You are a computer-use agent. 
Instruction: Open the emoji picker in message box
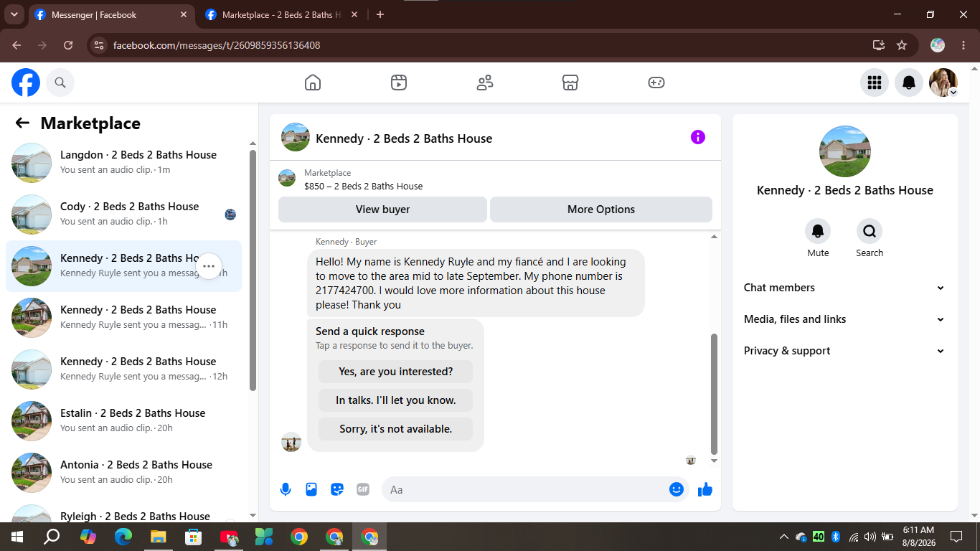tap(676, 489)
